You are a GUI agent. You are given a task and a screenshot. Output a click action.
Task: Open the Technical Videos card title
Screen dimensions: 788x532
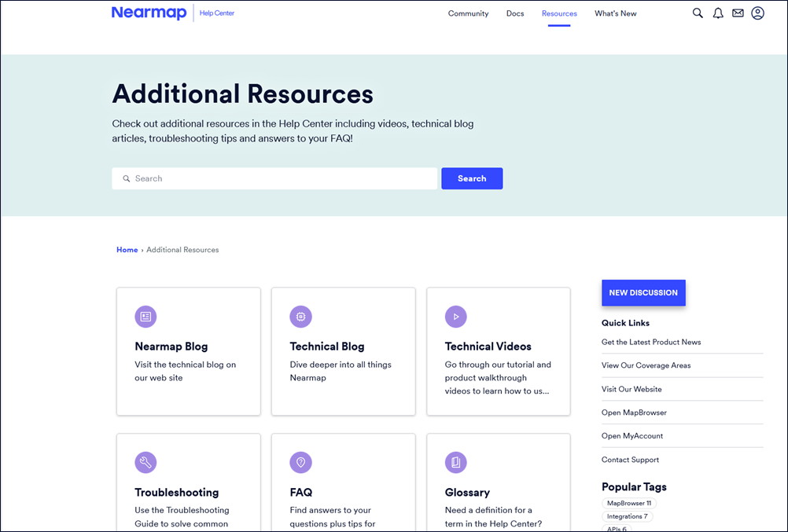coord(488,346)
